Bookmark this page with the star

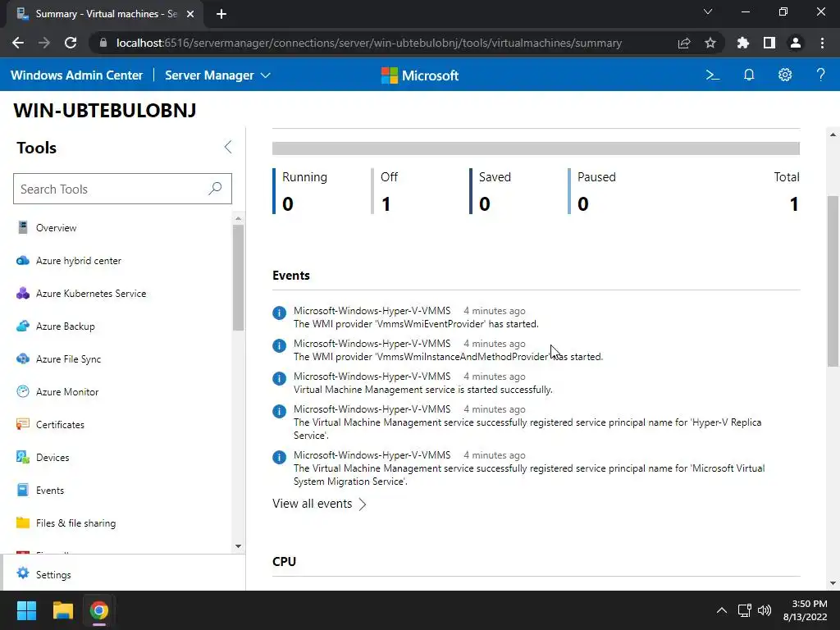coord(710,43)
